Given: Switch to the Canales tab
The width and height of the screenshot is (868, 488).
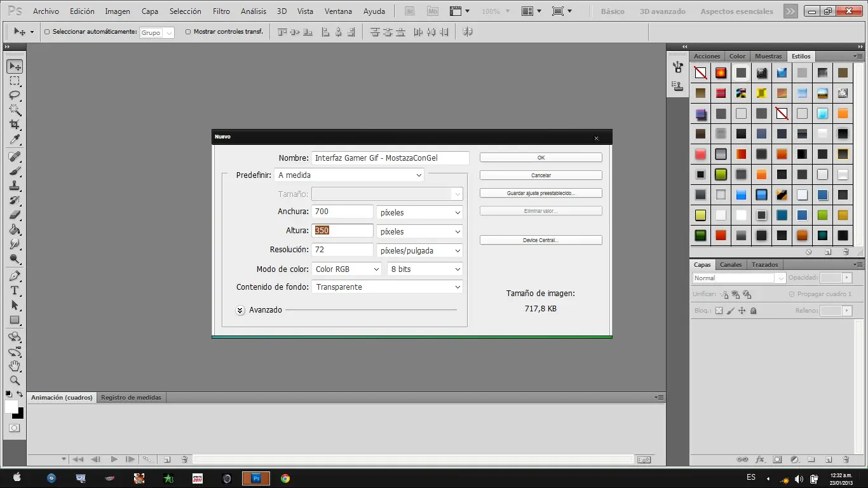Looking at the screenshot, I should click(x=731, y=264).
